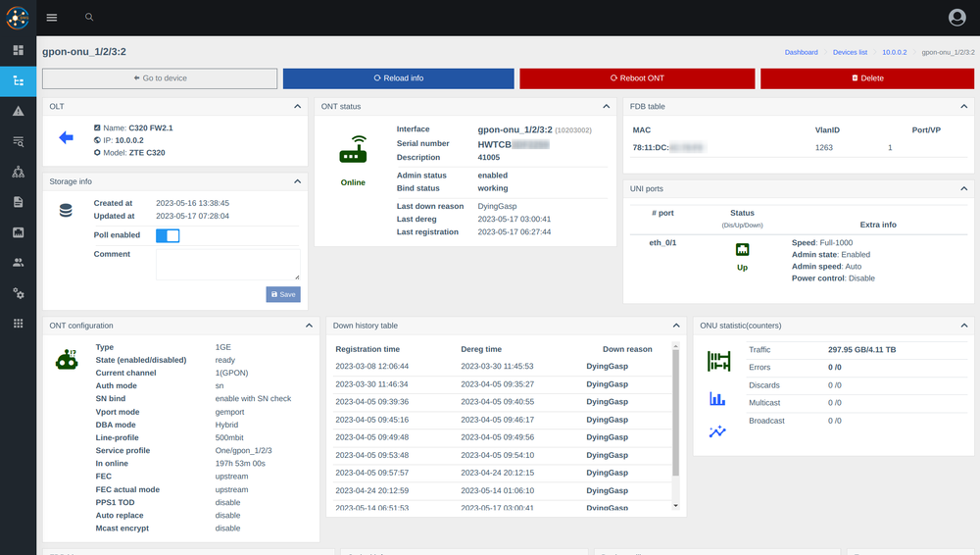Collapse the ONT status panel
Image resolution: width=980 pixels, height=555 pixels.
[x=606, y=106]
